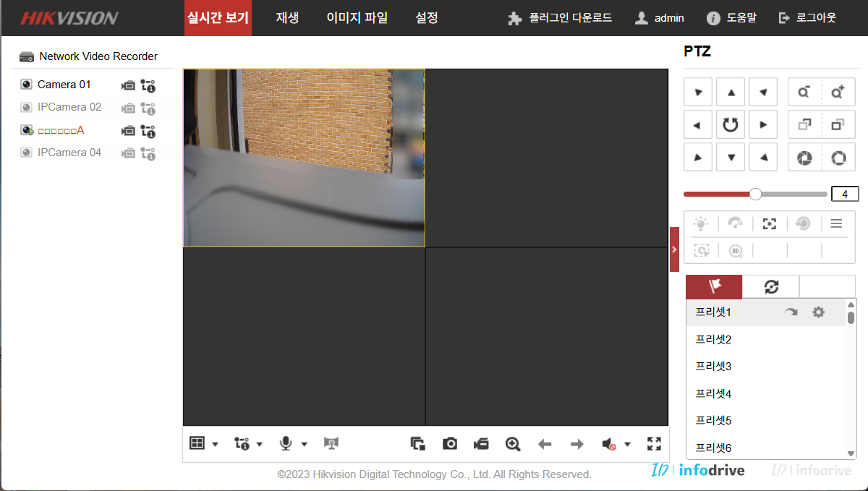This screenshot has width=868, height=491.
Task: Toggle manual tracking icon
Action: click(x=701, y=250)
